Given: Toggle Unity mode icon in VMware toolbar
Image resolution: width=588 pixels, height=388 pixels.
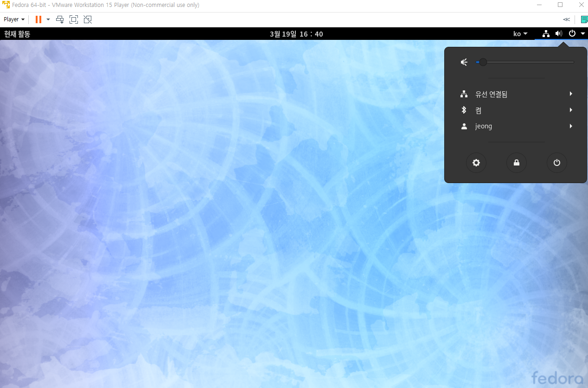Looking at the screenshot, I should coord(88,19).
